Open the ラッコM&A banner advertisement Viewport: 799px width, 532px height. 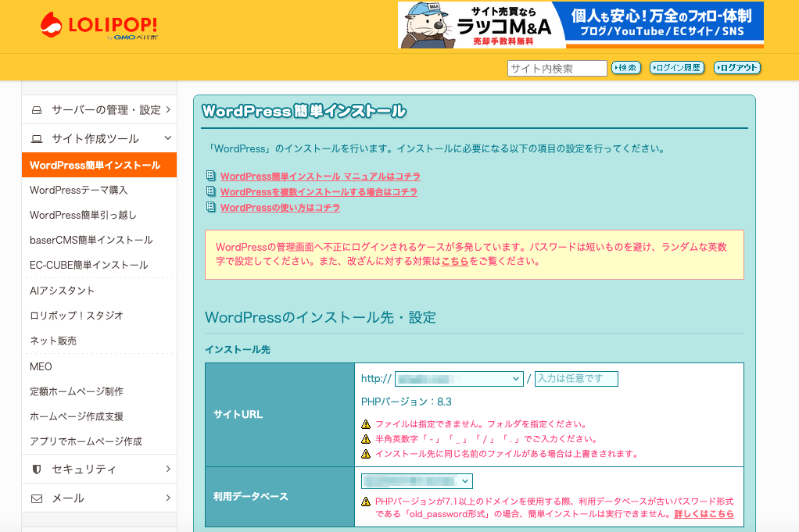coord(580,25)
